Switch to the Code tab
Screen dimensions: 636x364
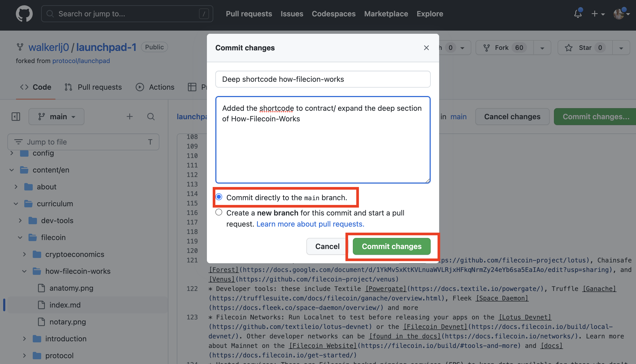pyautogui.click(x=36, y=87)
